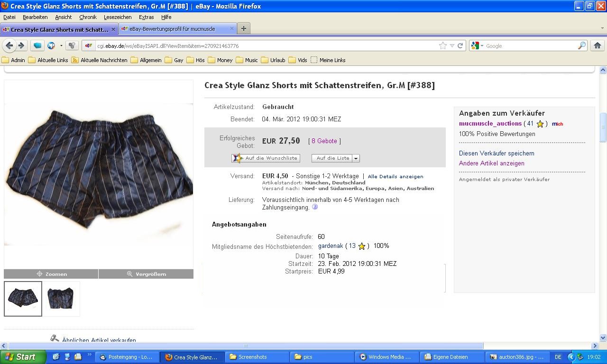Bookmark this page with the star icon
The height and width of the screenshot is (364, 607).
(x=442, y=46)
